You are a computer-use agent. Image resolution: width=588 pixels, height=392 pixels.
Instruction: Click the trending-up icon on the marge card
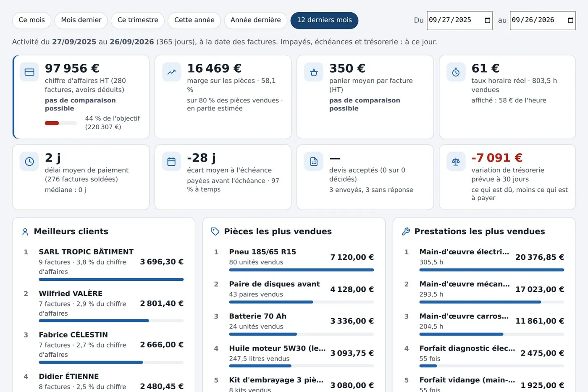171,72
